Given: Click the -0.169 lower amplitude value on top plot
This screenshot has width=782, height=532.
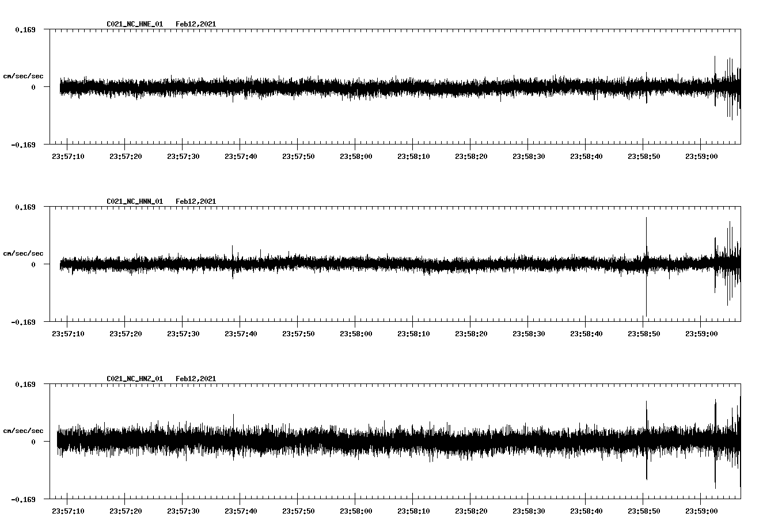Looking at the screenshot, I should pyautogui.click(x=23, y=146).
